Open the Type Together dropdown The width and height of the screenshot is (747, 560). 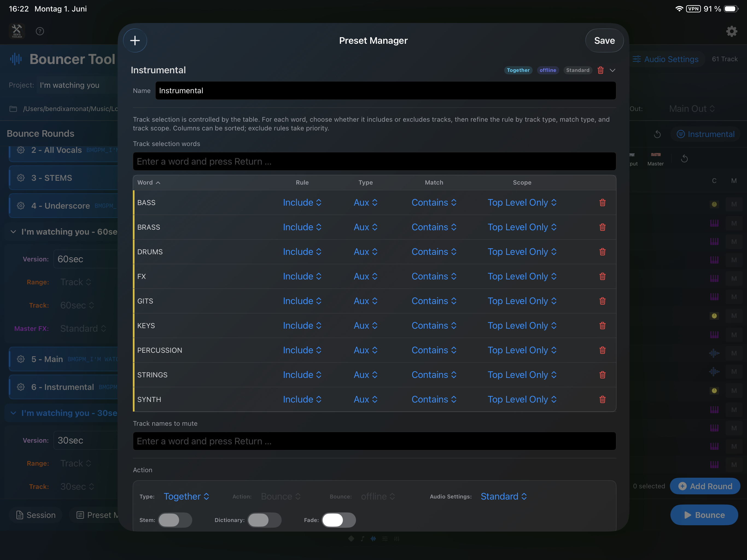186,497
